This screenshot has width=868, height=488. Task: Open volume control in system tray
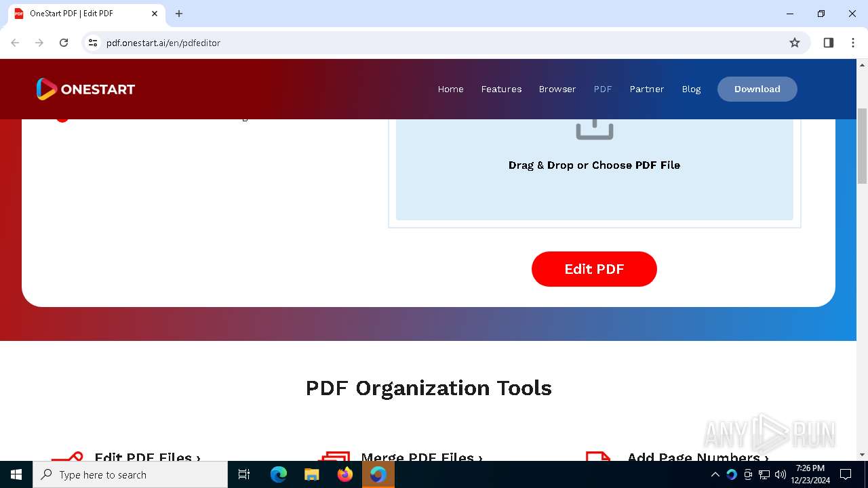[x=781, y=474]
